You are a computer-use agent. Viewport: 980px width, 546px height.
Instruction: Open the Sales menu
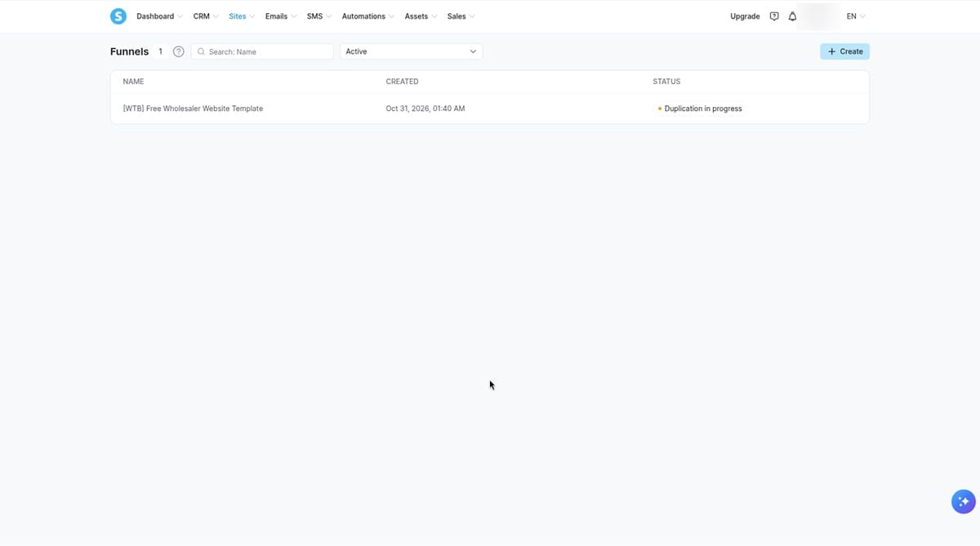point(461,16)
